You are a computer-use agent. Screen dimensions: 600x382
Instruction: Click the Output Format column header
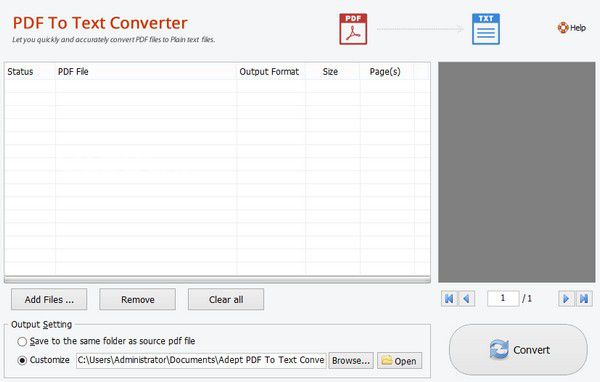(271, 72)
